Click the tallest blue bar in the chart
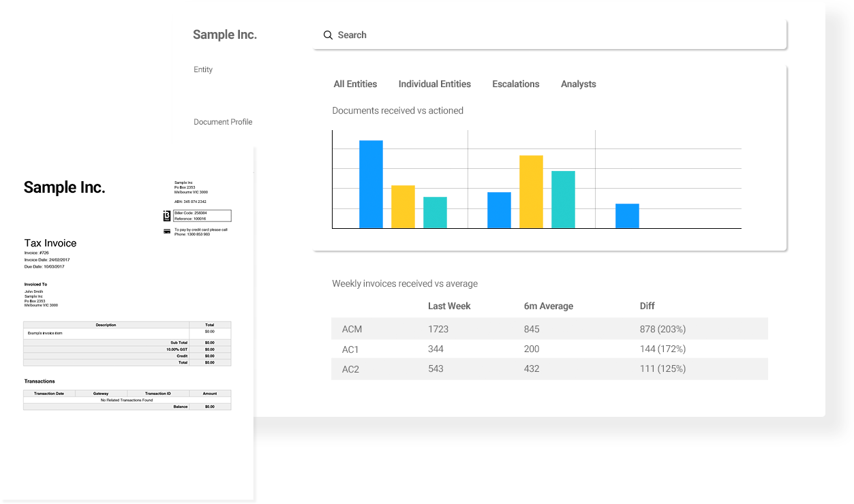This screenshot has width=854, height=504. pyautogui.click(x=371, y=184)
